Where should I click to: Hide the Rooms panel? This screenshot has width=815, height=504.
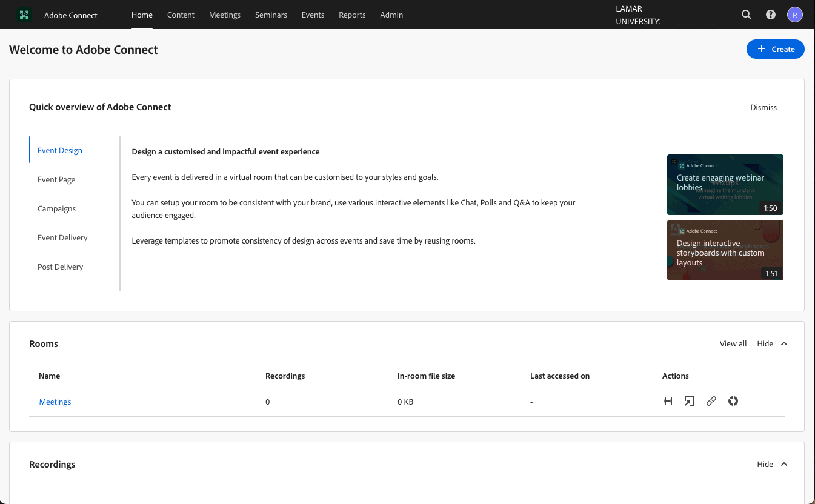pyautogui.click(x=765, y=344)
